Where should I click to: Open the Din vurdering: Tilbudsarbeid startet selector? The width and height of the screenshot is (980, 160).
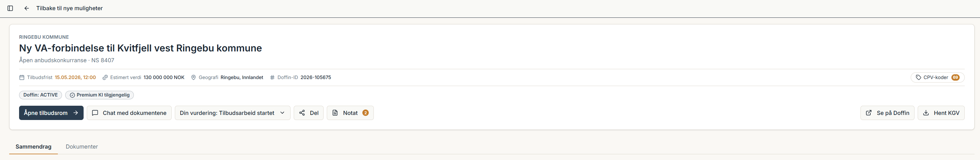point(232,113)
